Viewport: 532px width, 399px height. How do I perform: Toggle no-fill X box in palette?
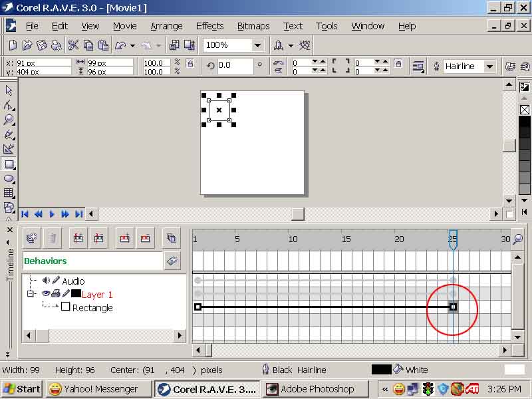click(525, 110)
